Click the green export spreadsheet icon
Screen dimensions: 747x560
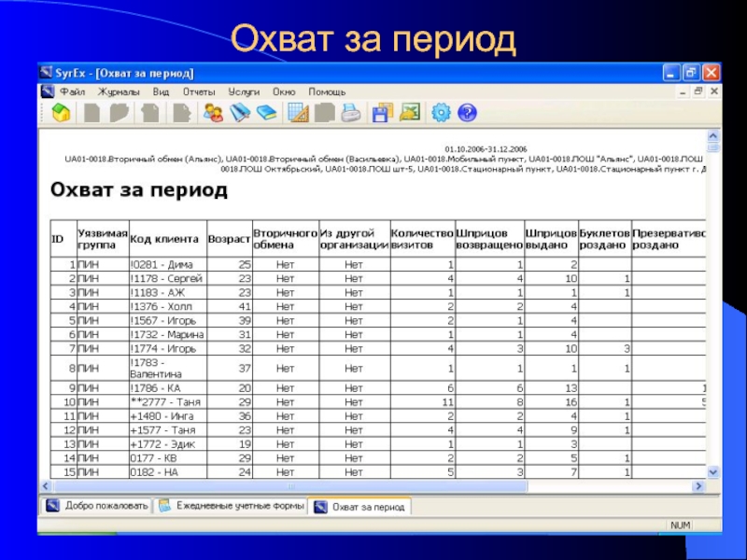(x=410, y=113)
